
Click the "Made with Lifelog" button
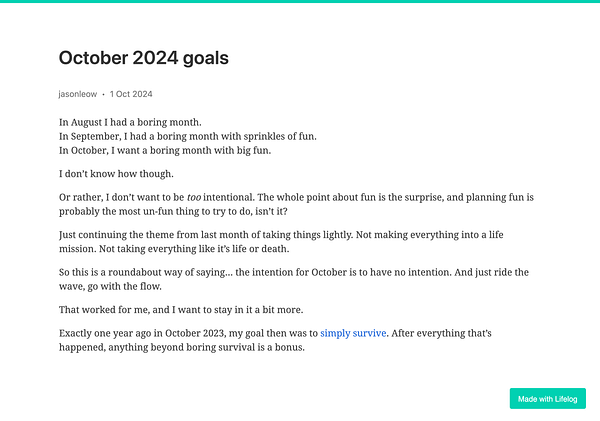click(547, 398)
